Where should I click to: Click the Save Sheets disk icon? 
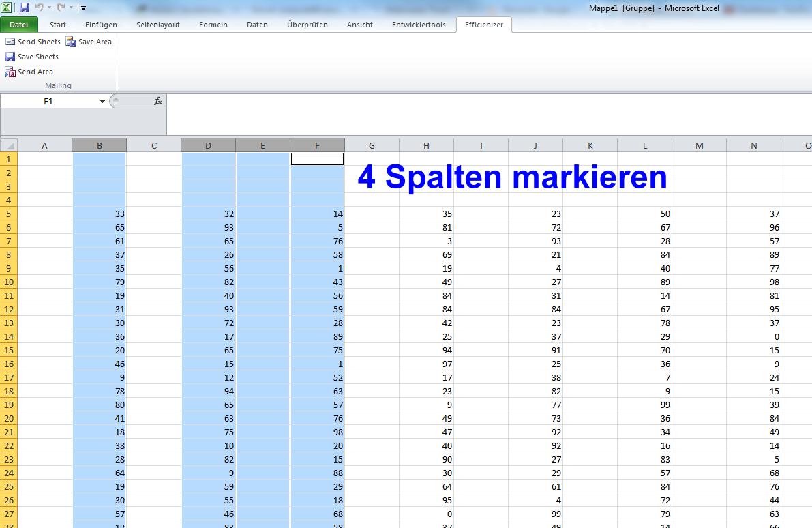[10, 57]
